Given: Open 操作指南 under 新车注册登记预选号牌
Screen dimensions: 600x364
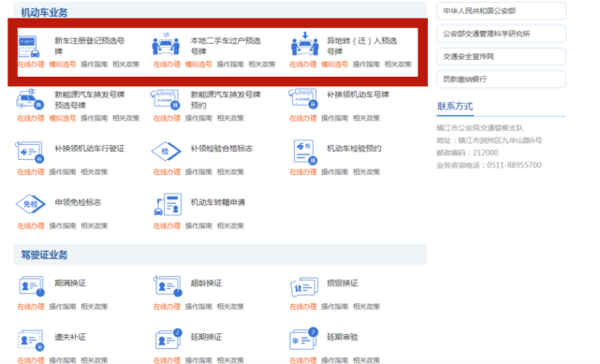Looking at the screenshot, I should (x=95, y=65).
